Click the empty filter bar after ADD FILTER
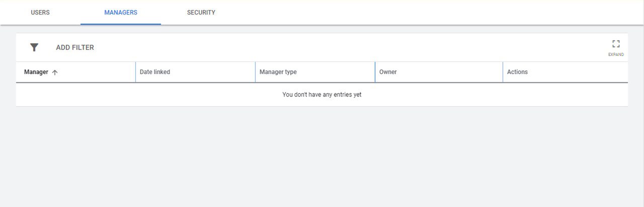Image resolution: width=644 pixels, height=207 pixels. click(347, 47)
